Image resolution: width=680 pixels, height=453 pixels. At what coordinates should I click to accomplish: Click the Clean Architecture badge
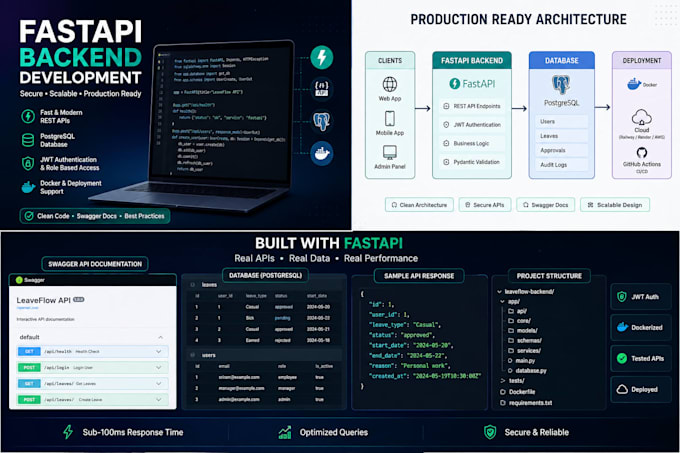419,205
